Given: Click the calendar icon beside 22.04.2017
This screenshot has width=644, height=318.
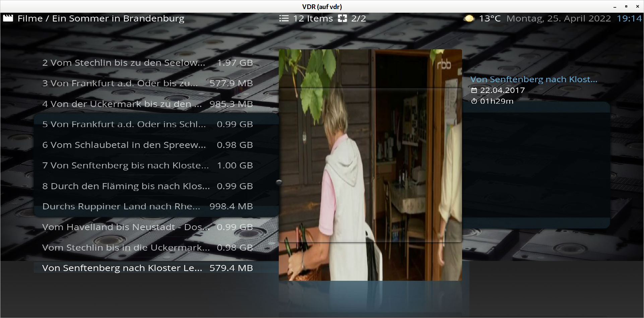Looking at the screenshot, I should click(x=474, y=90).
